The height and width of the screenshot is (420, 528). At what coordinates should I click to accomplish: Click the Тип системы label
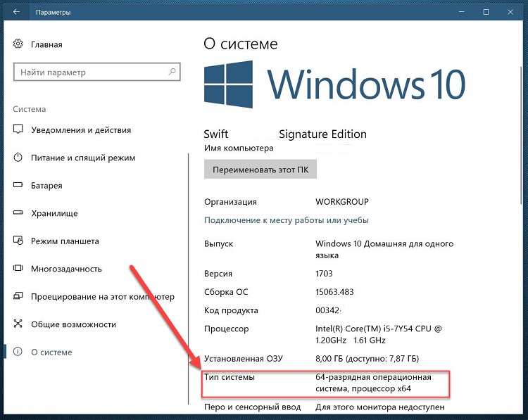tap(230, 377)
